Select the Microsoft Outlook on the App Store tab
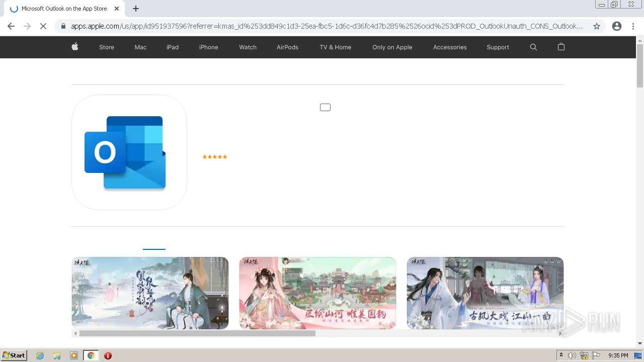This screenshot has height=362, width=644. 63,9
